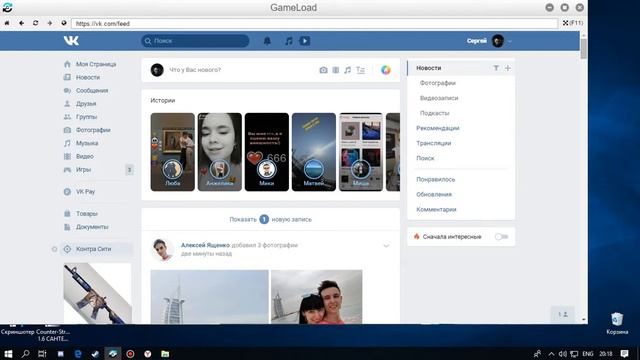The width and height of the screenshot is (640, 360).
Task: Open Windows taskbar search
Action: coord(25,353)
